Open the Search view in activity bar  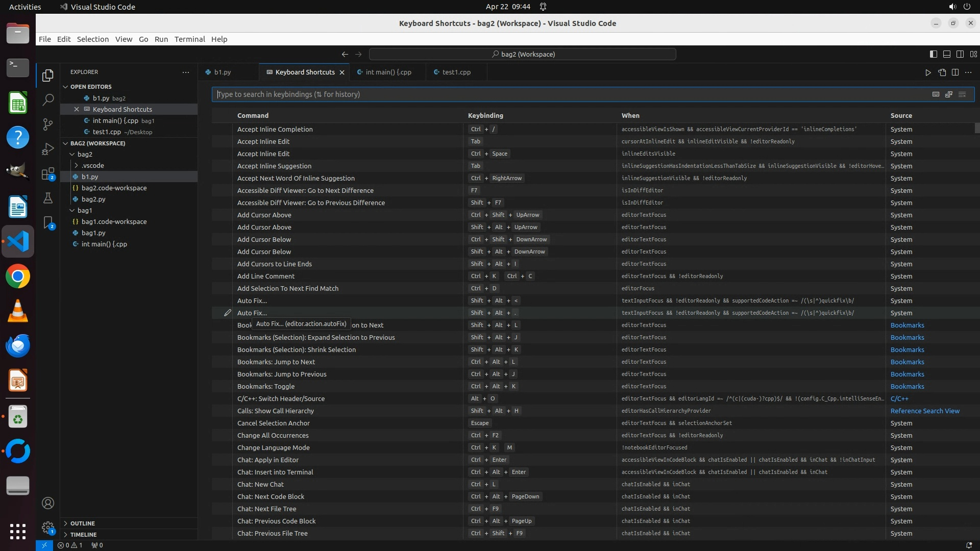(48, 99)
